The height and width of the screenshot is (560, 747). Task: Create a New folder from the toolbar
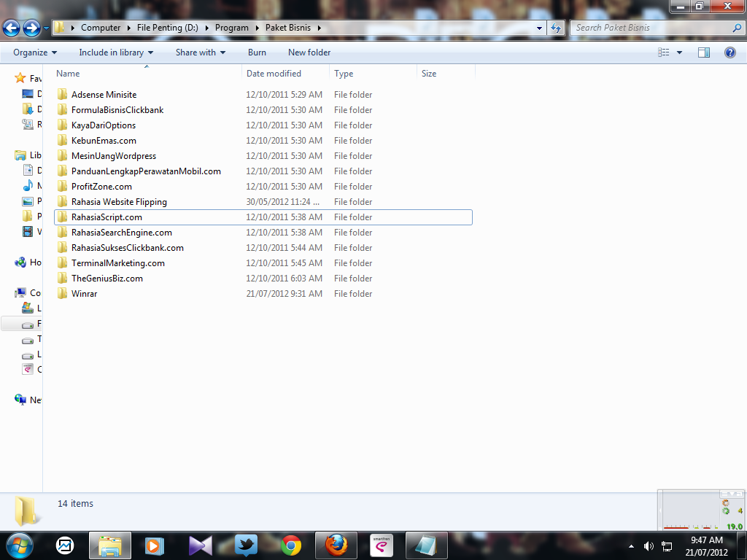tap(309, 52)
